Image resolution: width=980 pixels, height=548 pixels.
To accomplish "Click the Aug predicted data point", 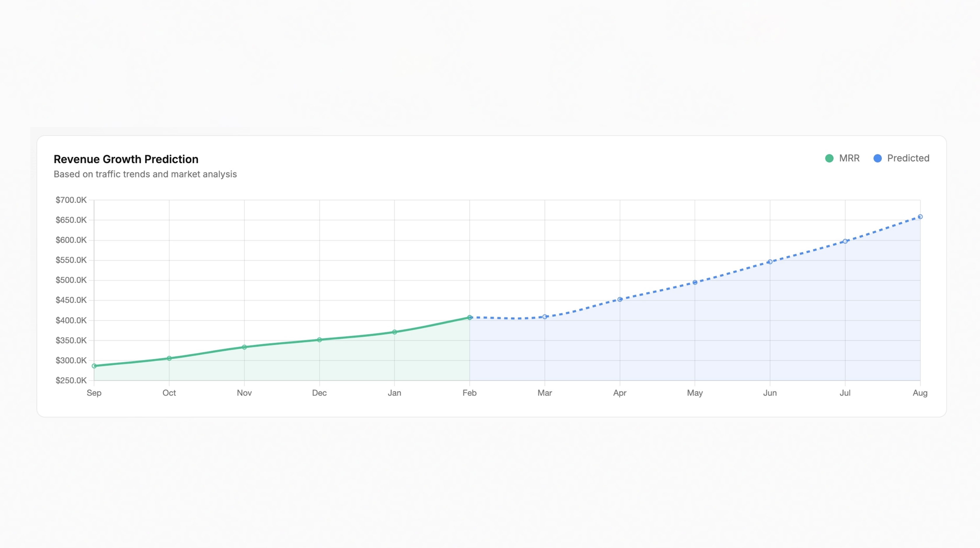I will coord(920,217).
